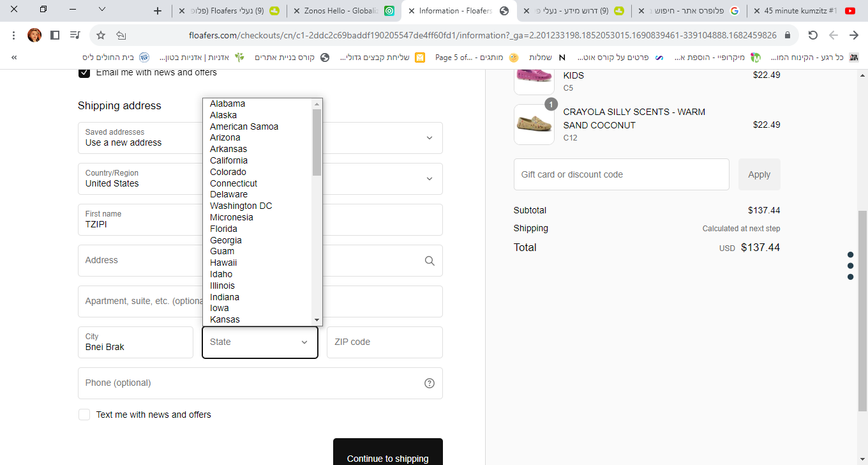Switch to the Zonos Hello tab

tap(344, 11)
